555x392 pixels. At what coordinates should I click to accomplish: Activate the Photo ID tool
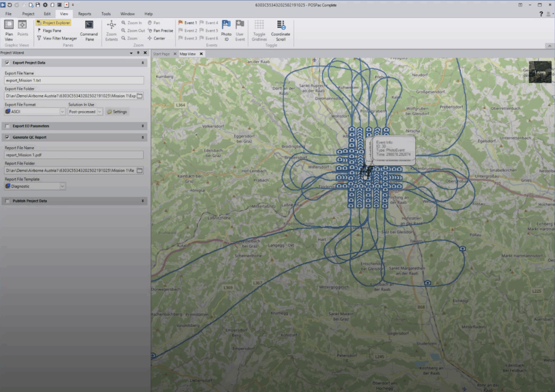click(226, 31)
